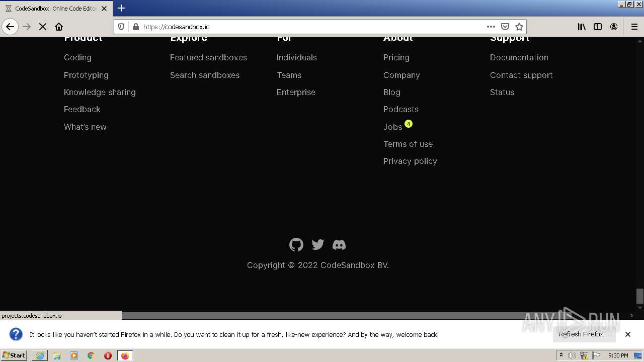Go back using the browser back arrow
The width and height of the screenshot is (644, 362).
pos(10,27)
